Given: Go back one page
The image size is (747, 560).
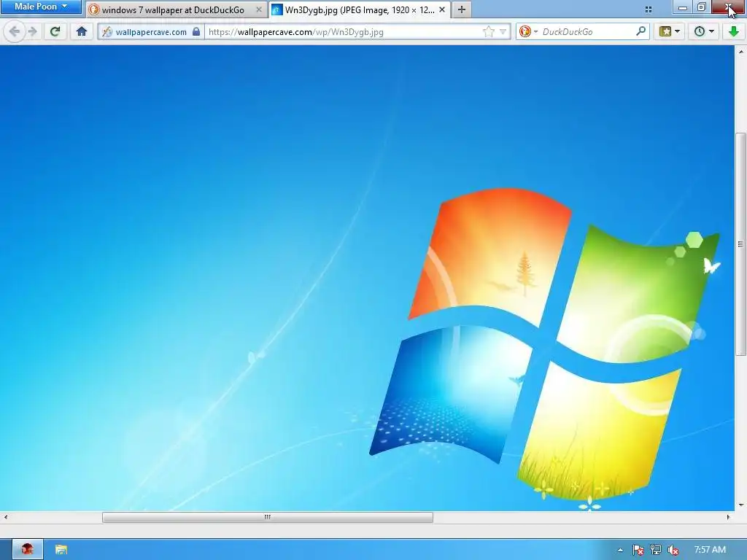Looking at the screenshot, I should pyautogui.click(x=15, y=32).
